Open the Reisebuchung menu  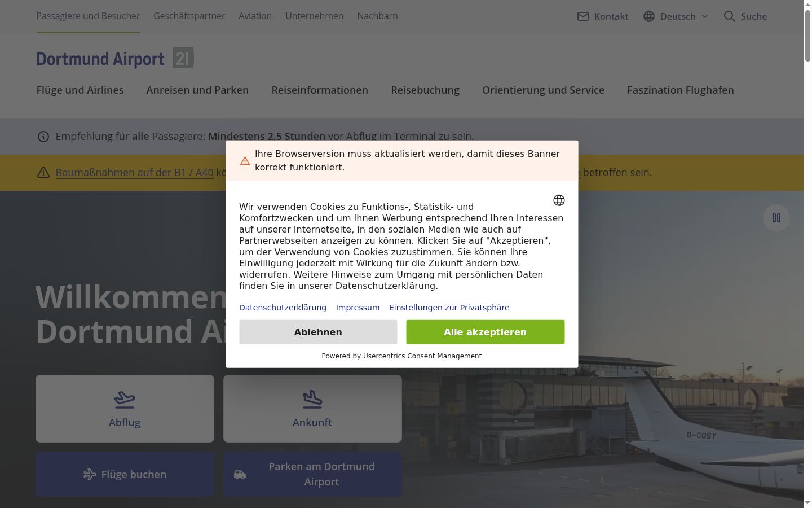(425, 90)
